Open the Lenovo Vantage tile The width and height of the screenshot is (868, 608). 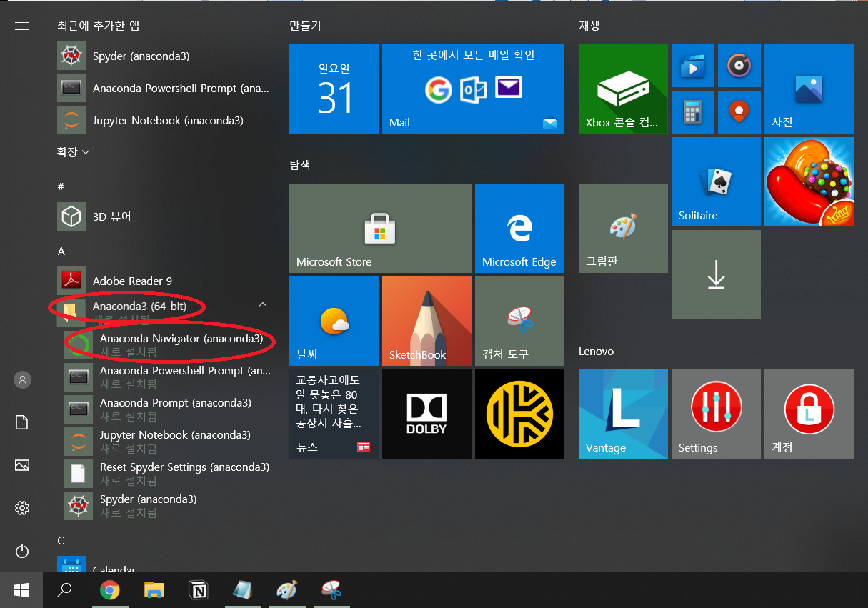pos(623,414)
